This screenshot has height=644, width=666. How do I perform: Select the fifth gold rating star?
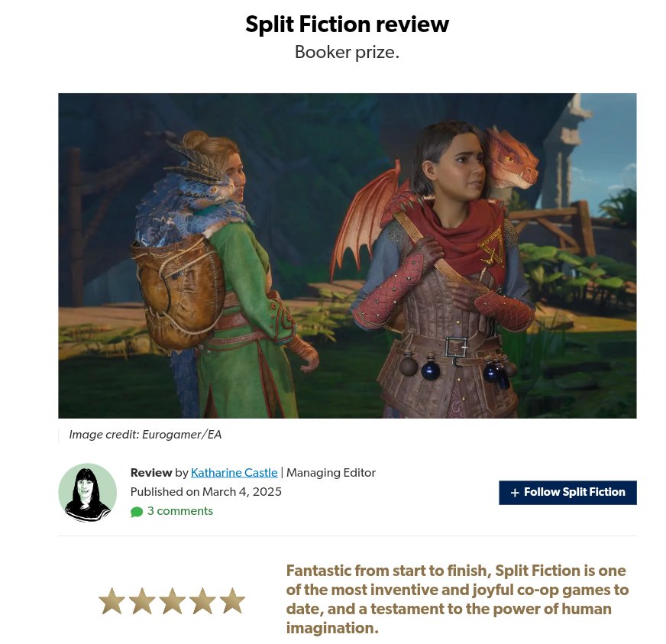(232, 601)
